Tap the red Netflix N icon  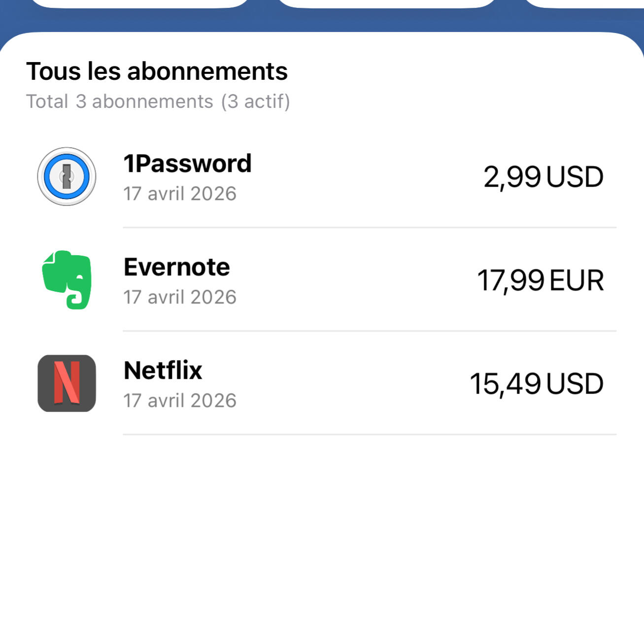coord(67,383)
